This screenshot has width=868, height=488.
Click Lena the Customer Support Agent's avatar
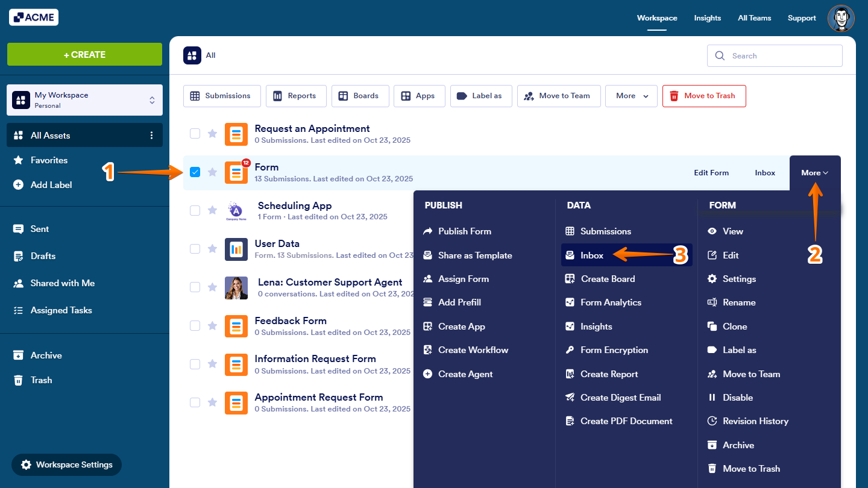(x=236, y=287)
